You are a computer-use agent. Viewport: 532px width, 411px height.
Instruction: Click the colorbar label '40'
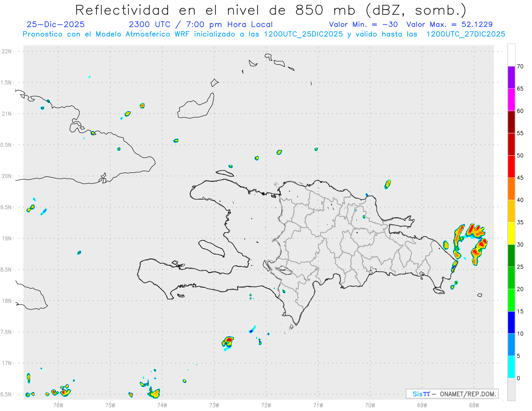point(520,200)
